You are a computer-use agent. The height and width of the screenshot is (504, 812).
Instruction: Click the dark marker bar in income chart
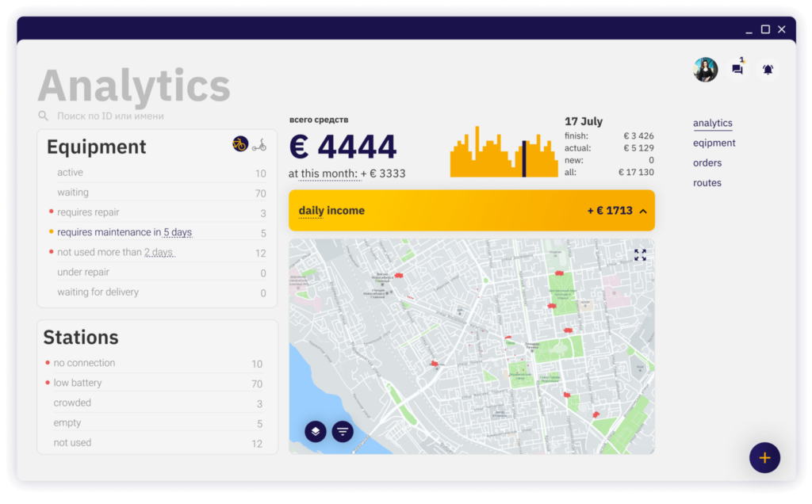[x=524, y=158]
